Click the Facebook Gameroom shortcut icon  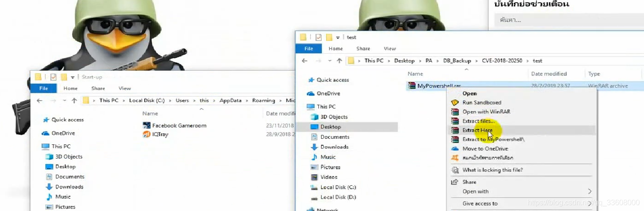click(147, 125)
